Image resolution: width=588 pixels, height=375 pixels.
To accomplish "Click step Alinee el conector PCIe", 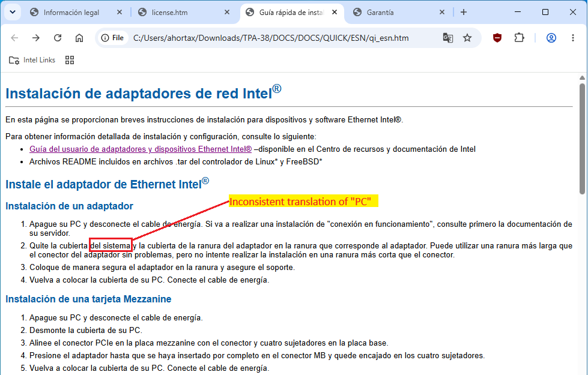I will click(209, 343).
